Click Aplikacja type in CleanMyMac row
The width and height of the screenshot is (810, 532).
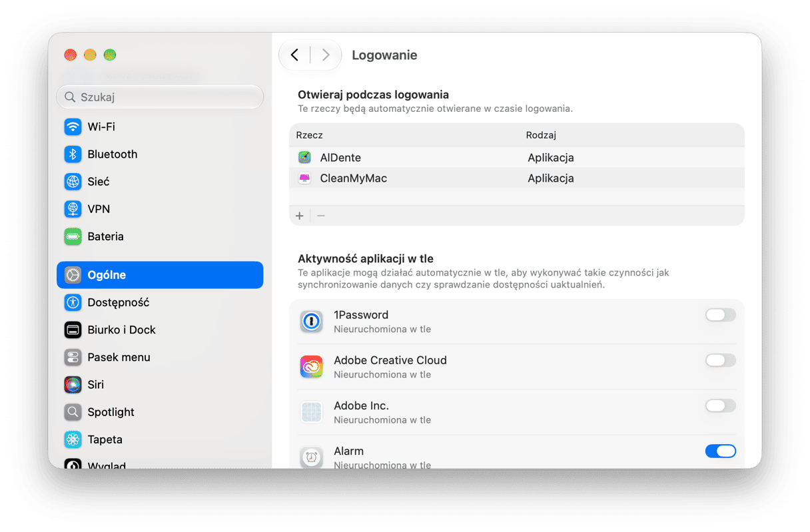551,178
